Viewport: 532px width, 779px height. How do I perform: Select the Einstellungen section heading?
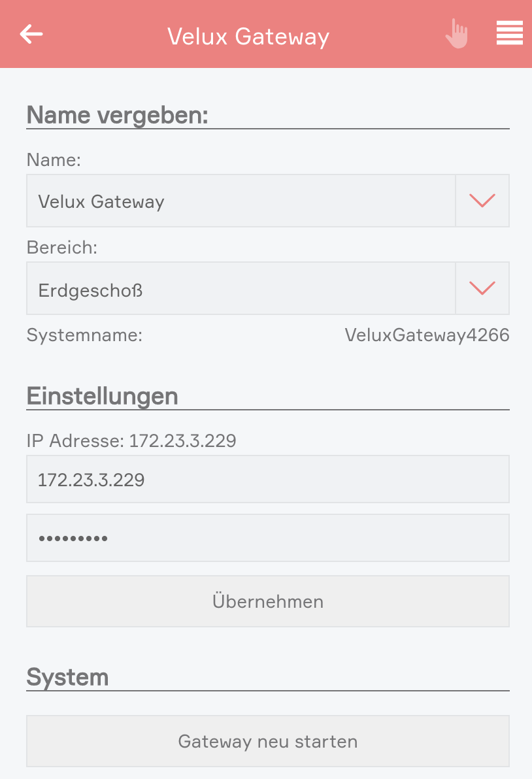pyautogui.click(x=103, y=396)
